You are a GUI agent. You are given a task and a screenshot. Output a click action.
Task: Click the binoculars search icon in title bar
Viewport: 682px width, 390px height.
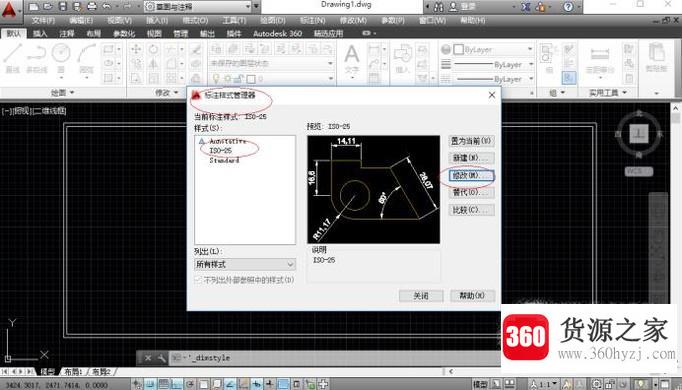pyautogui.click(x=438, y=7)
